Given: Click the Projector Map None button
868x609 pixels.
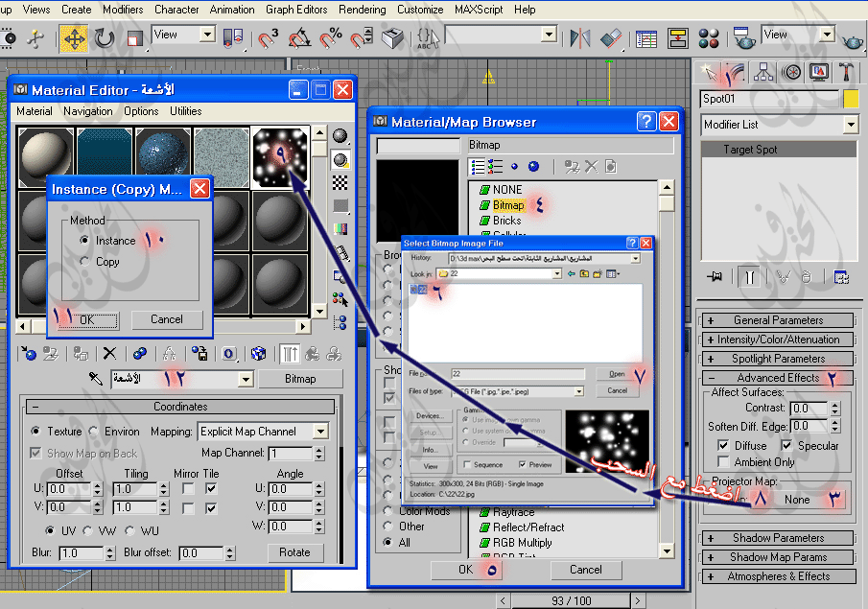Looking at the screenshot, I should (797, 500).
